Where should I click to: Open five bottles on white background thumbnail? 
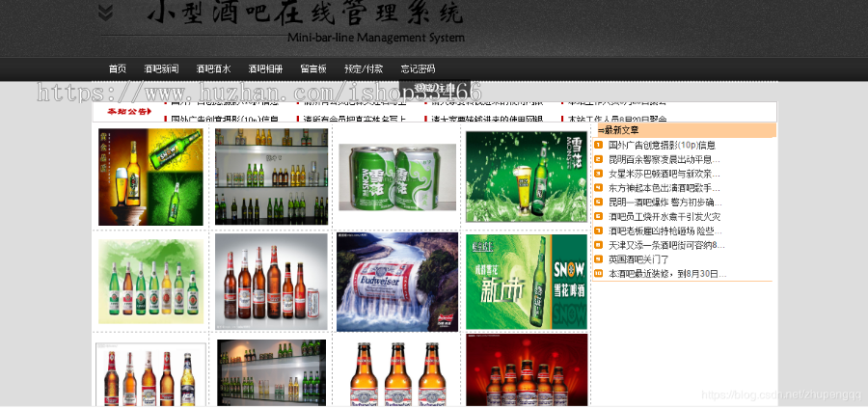point(151,375)
